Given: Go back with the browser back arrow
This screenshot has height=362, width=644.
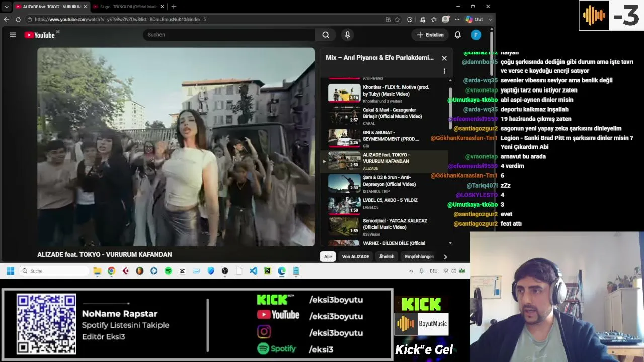Looking at the screenshot, I should click(x=7, y=19).
